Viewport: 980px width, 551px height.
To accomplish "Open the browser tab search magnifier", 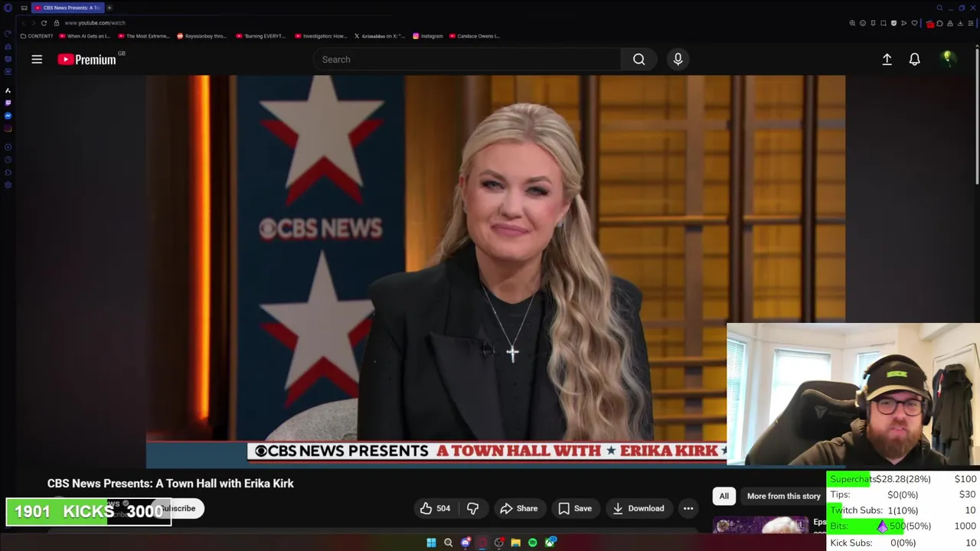I will click(939, 8).
